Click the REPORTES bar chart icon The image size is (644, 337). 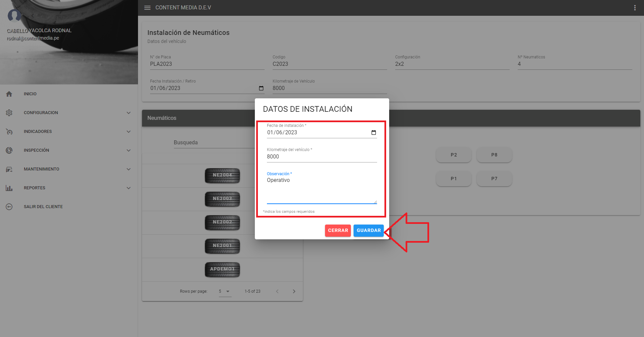9,188
